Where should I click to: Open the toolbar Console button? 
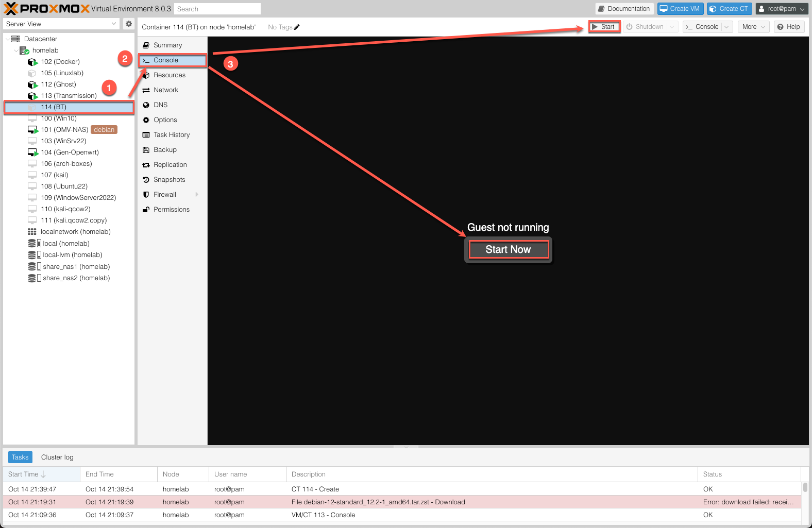[702, 27]
